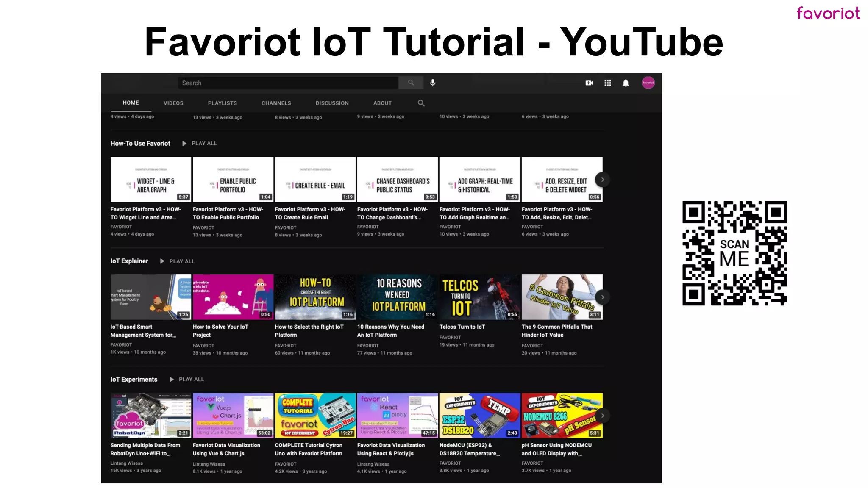Click the search magnifier button
868x488 pixels.
click(411, 83)
